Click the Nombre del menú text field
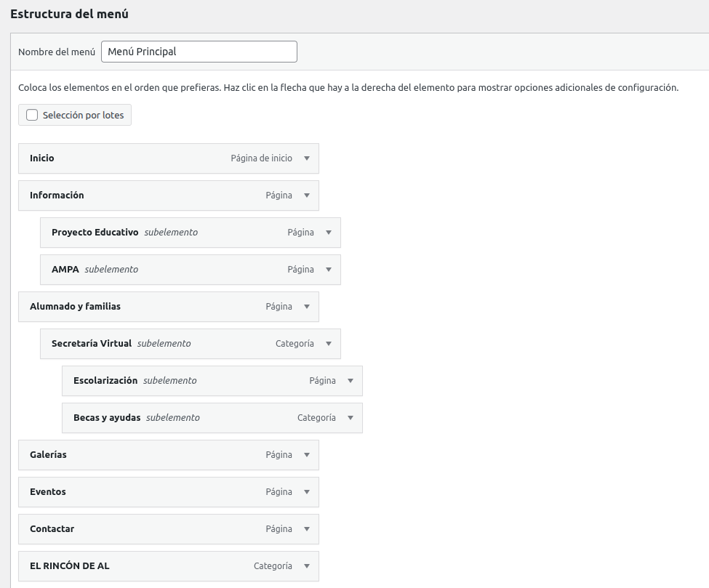This screenshot has width=709, height=588. tap(199, 52)
